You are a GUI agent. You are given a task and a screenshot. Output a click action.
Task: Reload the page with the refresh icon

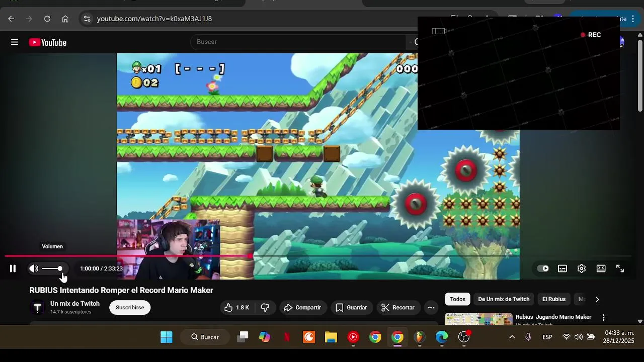(x=47, y=19)
